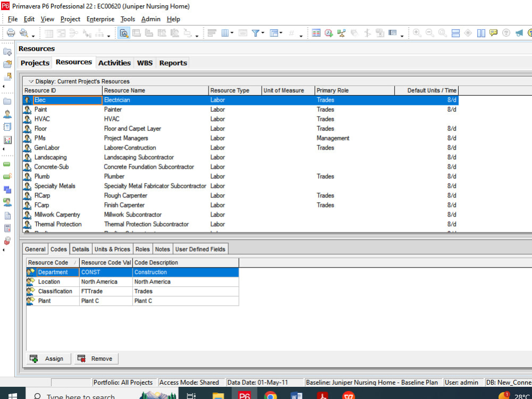The height and width of the screenshot is (399, 532).
Task: Open the Help menu
Action: point(173,19)
